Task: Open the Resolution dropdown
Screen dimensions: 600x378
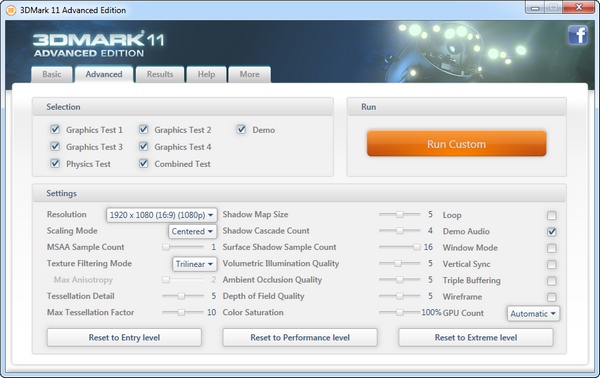Action: point(161,215)
